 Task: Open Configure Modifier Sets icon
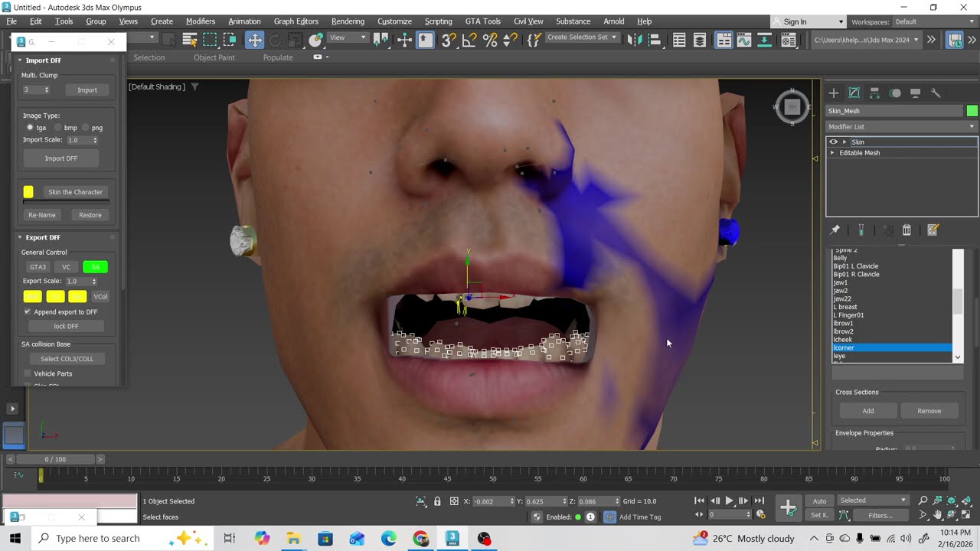coord(933,230)
